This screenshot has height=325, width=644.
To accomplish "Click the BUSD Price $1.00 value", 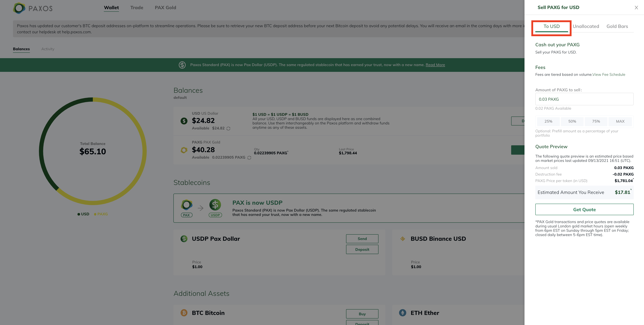I will (416, 267).
